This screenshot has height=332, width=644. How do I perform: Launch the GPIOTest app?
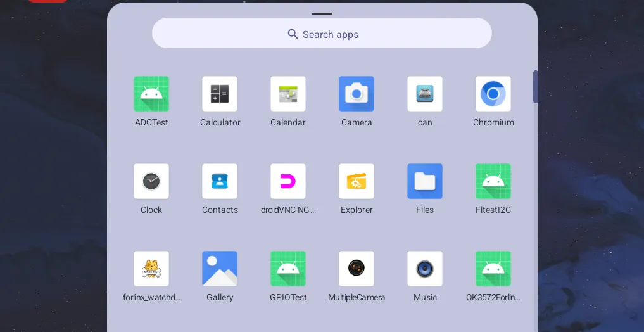click(x=288, y=269)
